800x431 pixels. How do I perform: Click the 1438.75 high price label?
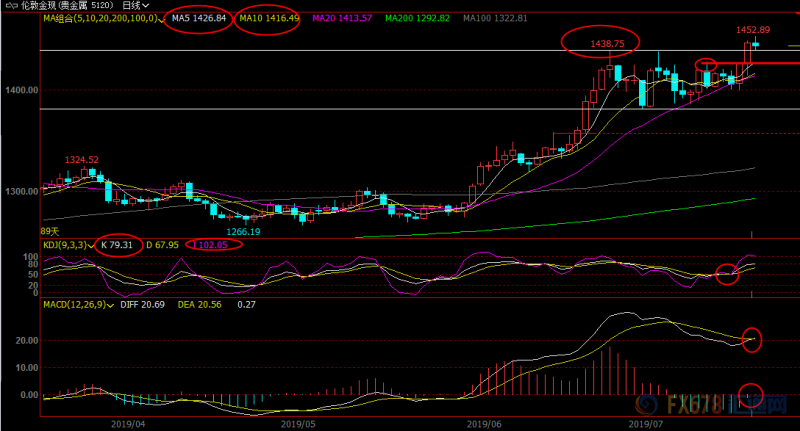[607, 44]
